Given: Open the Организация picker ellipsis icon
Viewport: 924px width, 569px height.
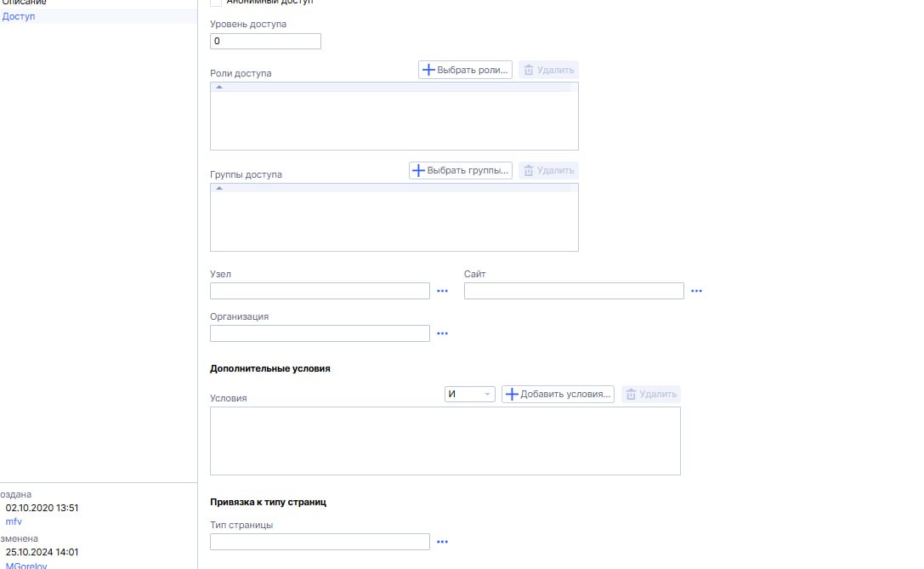Looking at the screenshot, I should pos(442,333).
